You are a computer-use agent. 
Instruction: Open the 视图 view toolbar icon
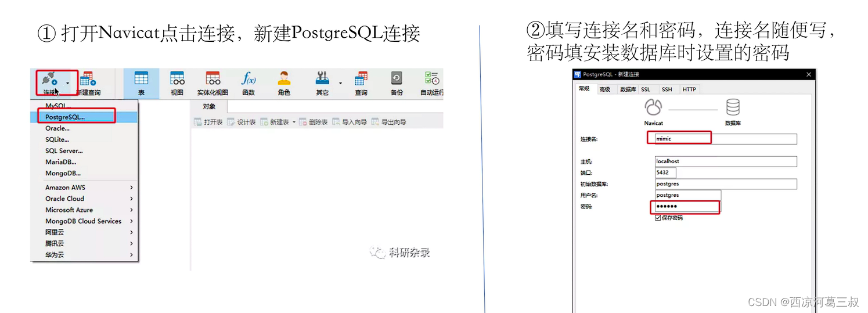[177, 78]
